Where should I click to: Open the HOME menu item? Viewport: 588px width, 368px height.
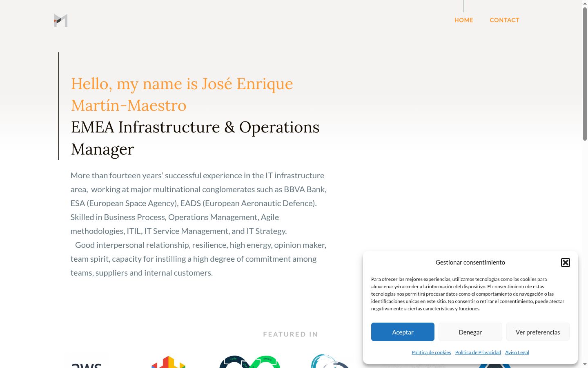(x=464, y=20)
